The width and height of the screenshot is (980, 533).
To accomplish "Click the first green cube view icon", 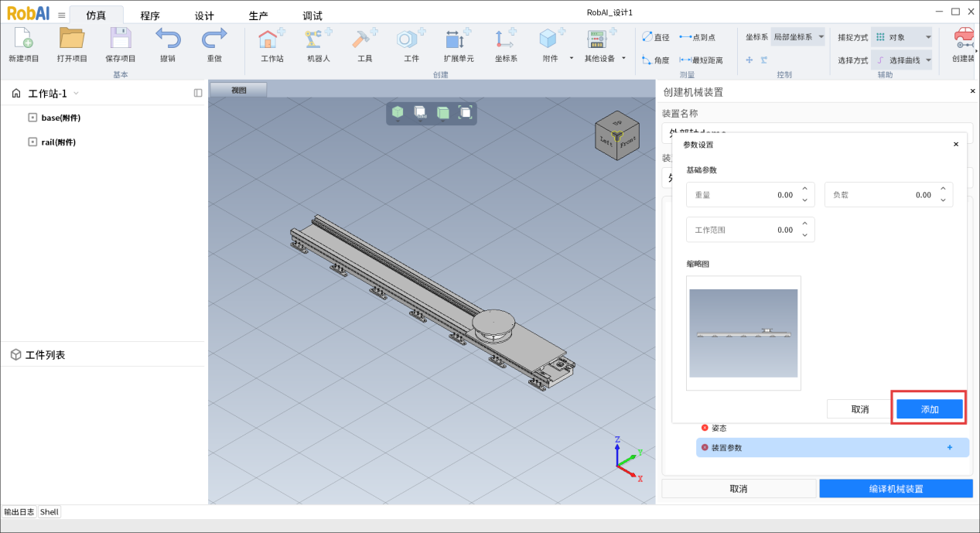I will pos(398,113).
